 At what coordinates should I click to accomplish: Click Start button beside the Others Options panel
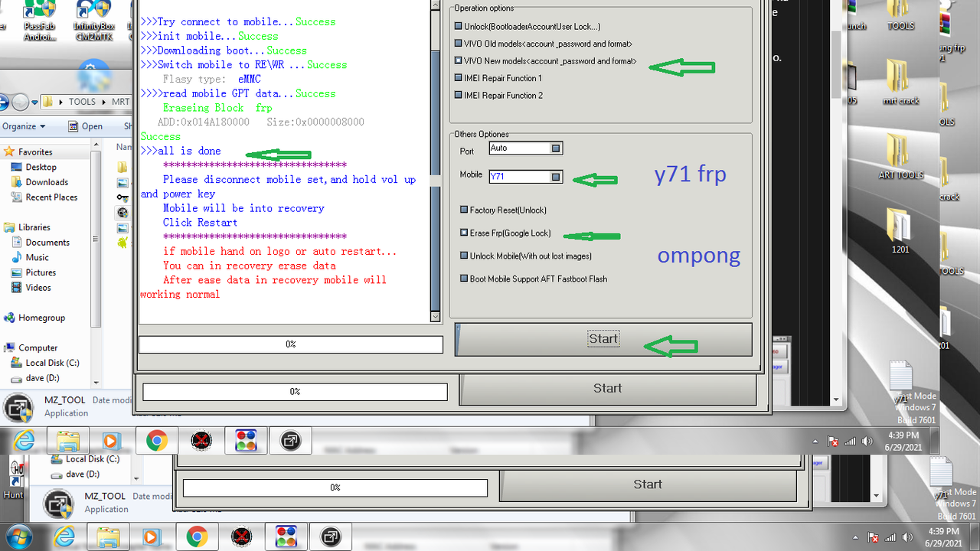(603, 339)
